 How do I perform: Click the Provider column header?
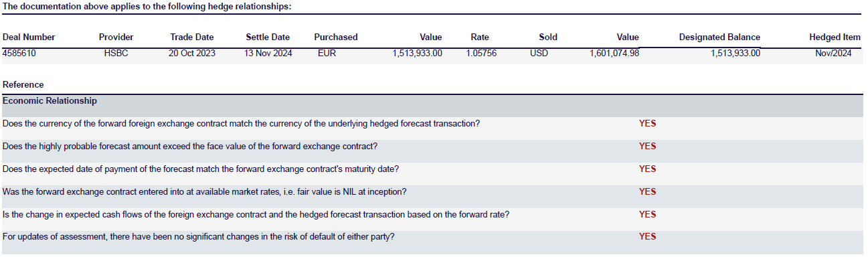point(116,37)
